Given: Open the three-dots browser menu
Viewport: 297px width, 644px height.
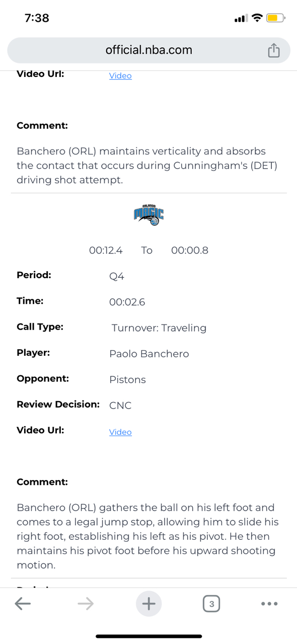Looking at the screenshot, I should pos(269,603).
